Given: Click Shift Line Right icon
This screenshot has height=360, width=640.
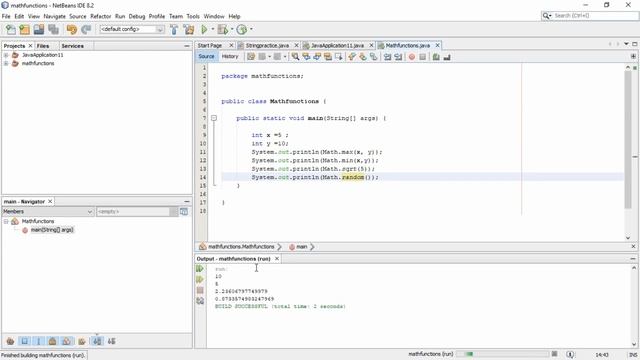Looking at the screenshot, I should pos(398,57).
